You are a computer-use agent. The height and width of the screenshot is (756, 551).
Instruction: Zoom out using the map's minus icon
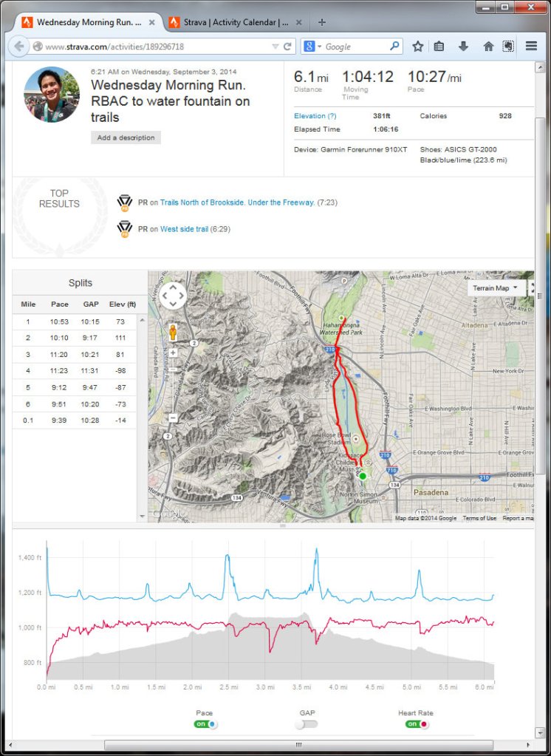(x=173, y=417)
